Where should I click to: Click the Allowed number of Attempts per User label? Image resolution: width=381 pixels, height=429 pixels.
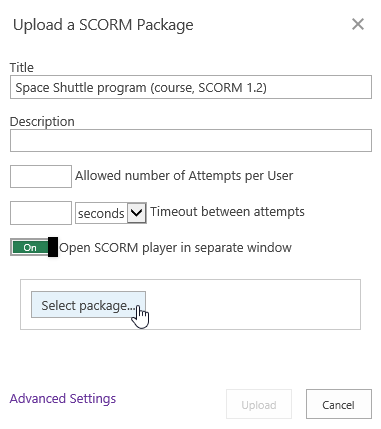pos(184,176)
